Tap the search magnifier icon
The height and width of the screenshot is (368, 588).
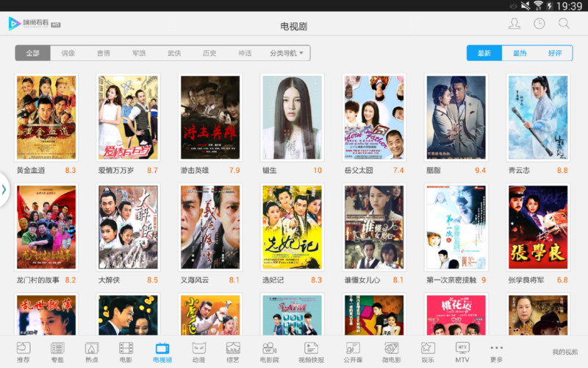click(x=564, y=24)
